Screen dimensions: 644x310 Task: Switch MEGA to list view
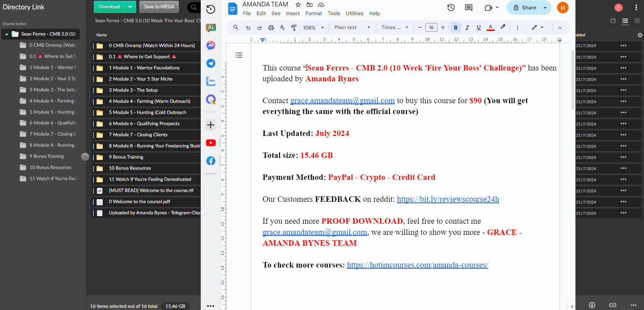click(625, 21)
